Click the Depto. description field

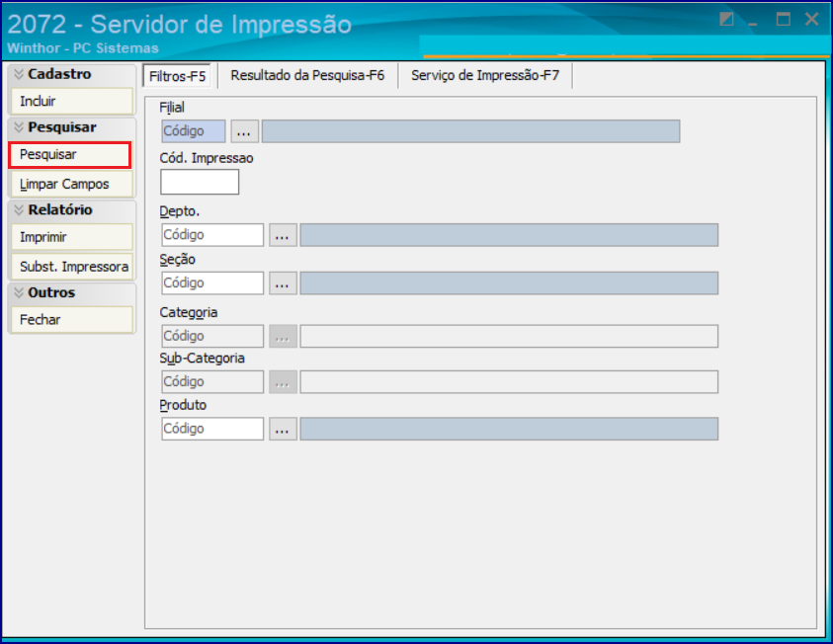509,235
